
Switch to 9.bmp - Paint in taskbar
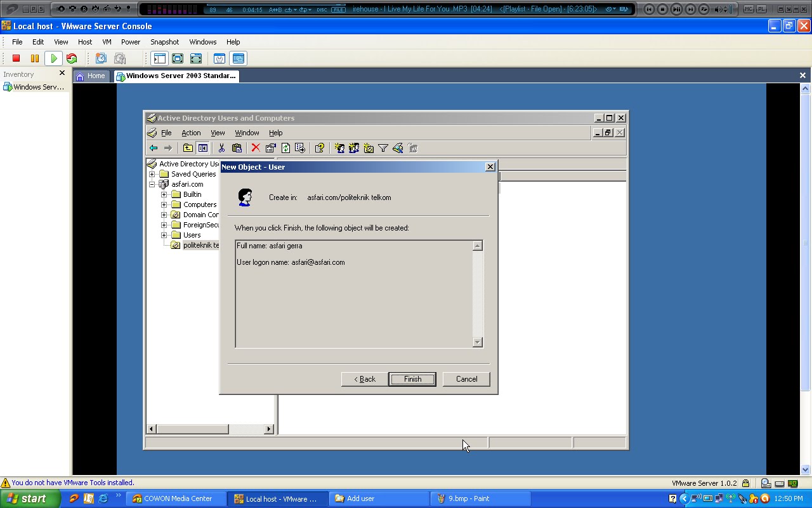[481, 498]
